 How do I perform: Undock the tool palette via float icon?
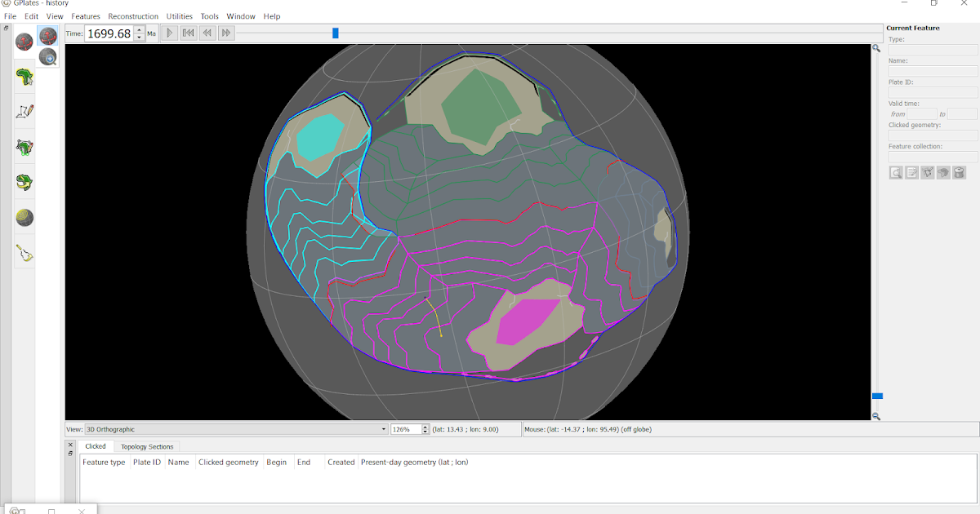(6, 28)
